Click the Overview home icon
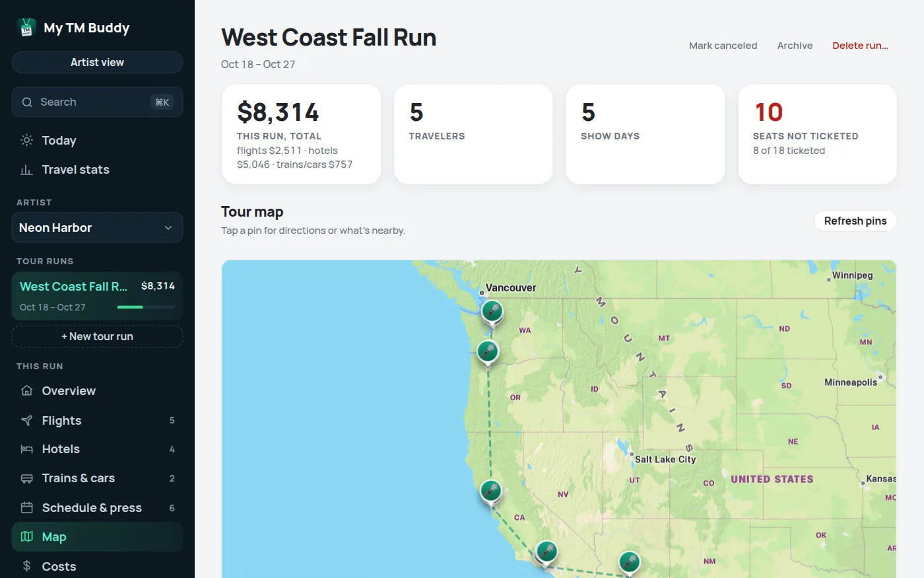Image resolution: width=924 pixels, height=578 pixels. point(27,391)
